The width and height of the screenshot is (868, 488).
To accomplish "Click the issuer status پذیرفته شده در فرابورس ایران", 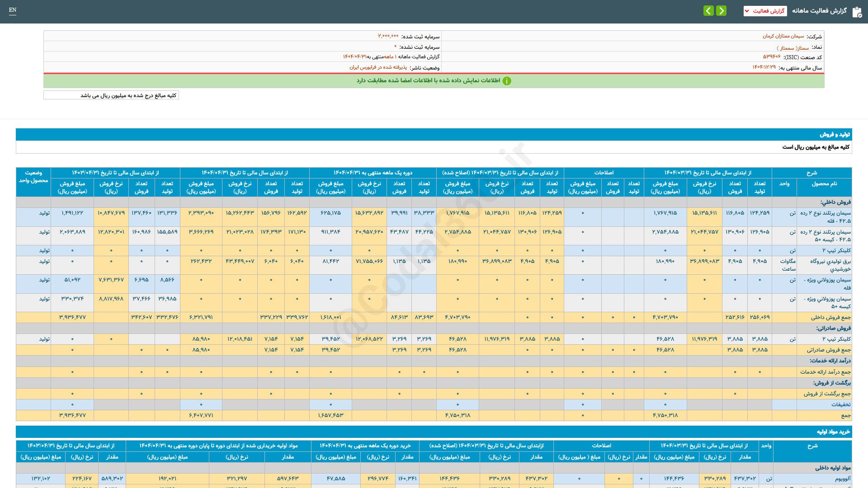I will [378, 67].
